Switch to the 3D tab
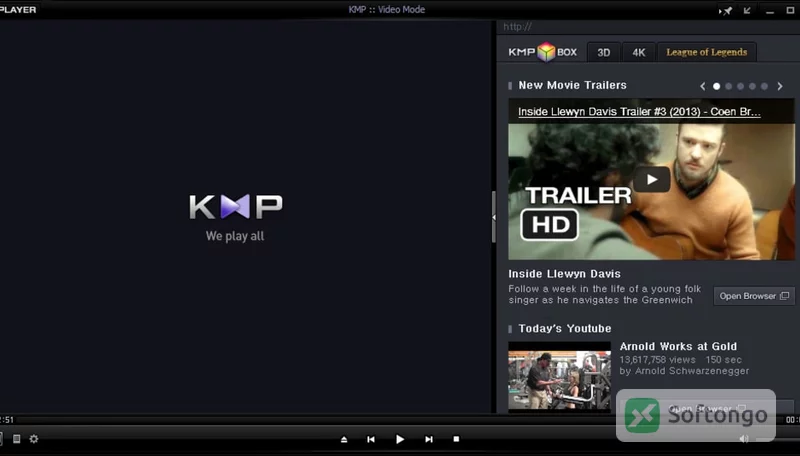Screen dimensions: 800x456 click(604, 53)
